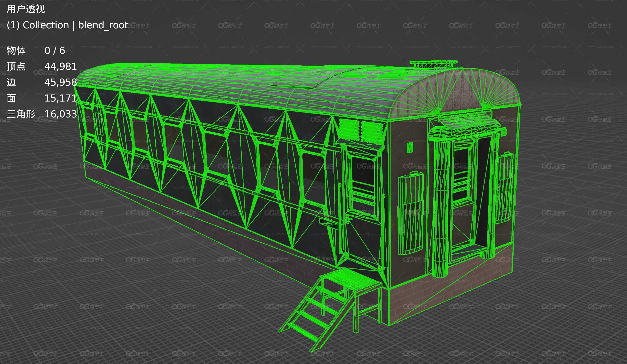Click the '顶点' statistics label

16,66
